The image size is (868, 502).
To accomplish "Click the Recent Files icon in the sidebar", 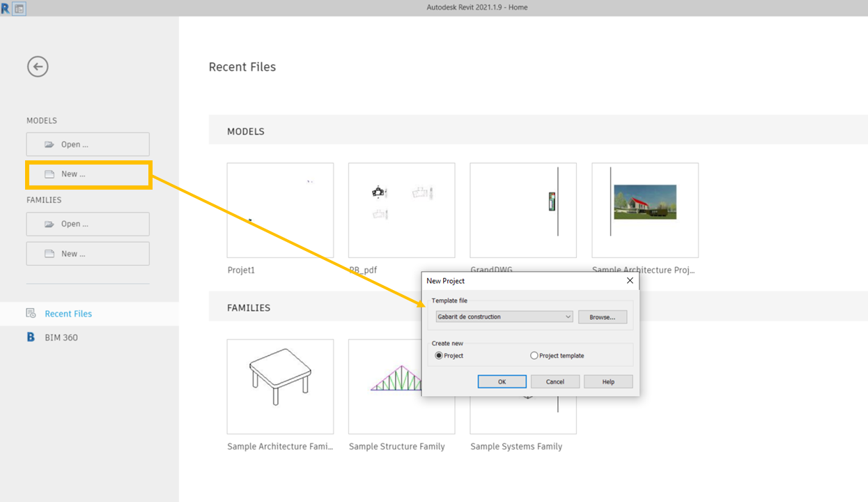I will [31, 313].
